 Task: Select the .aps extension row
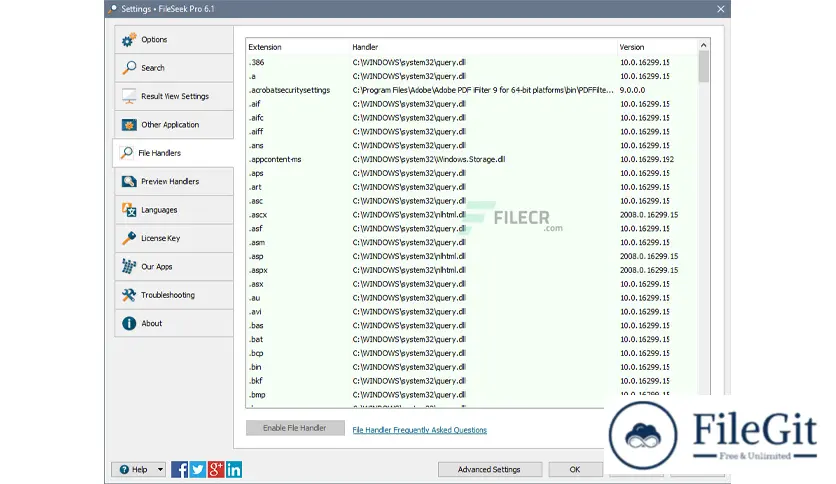coord(471,173)
